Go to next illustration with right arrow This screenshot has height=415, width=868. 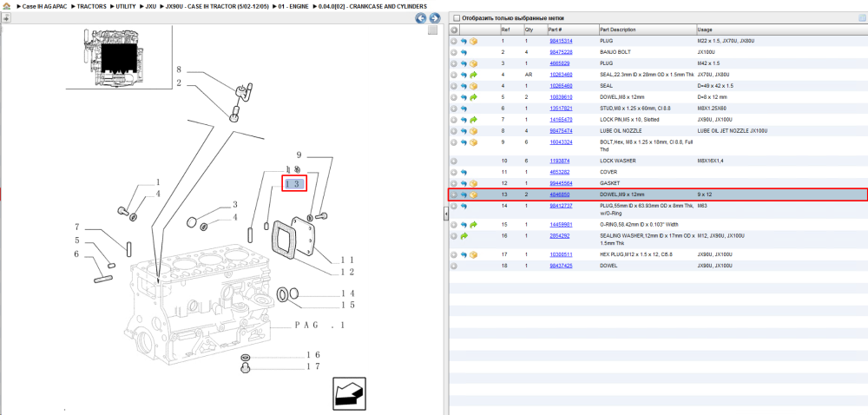(x=435, y=18)
